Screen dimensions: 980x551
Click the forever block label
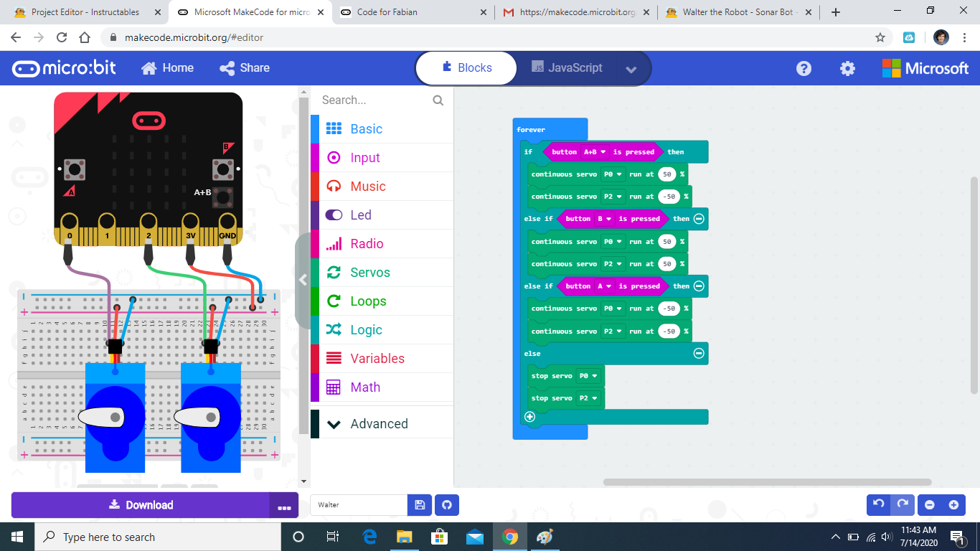pos(531,130)
